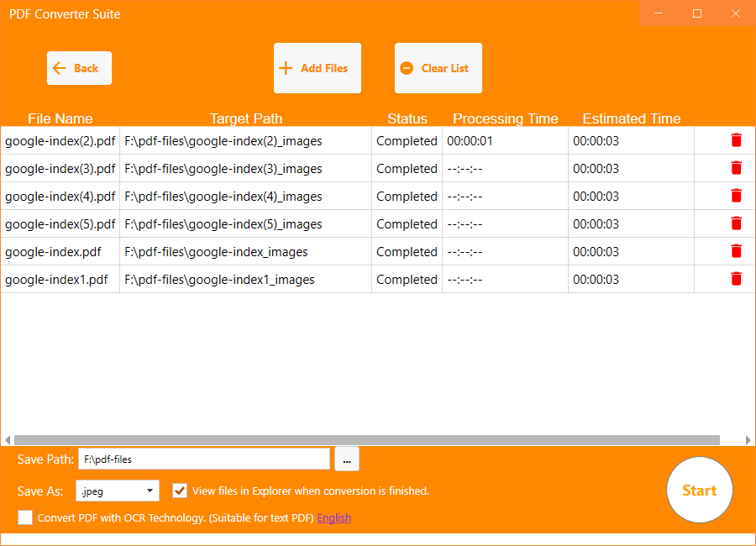
Task: Enable Convert PDF with OCR Technology
Action: point(24,517)
